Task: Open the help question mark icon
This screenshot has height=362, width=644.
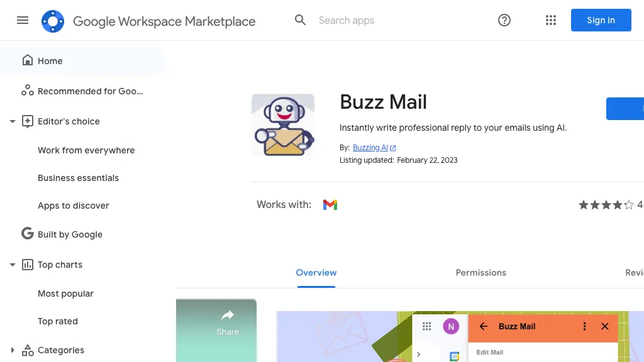Action: [x=504, y=20]
